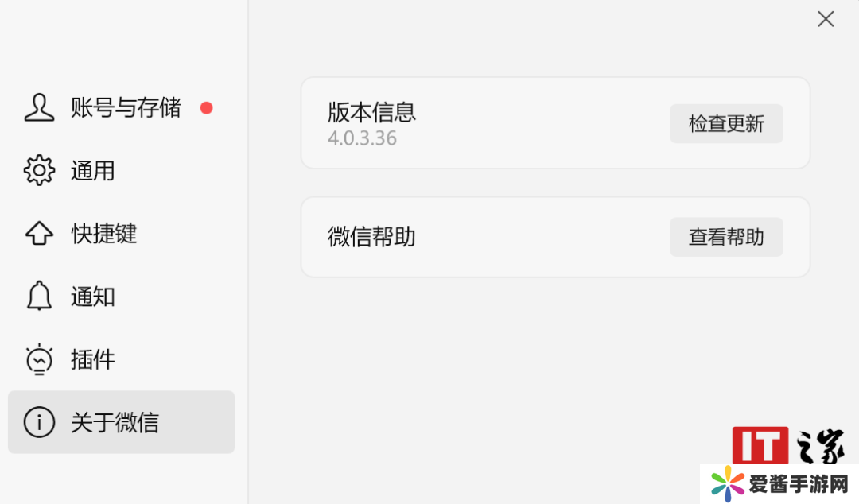
Task: Click the bell icon for 通知
Action: click(x=39, y=297)
